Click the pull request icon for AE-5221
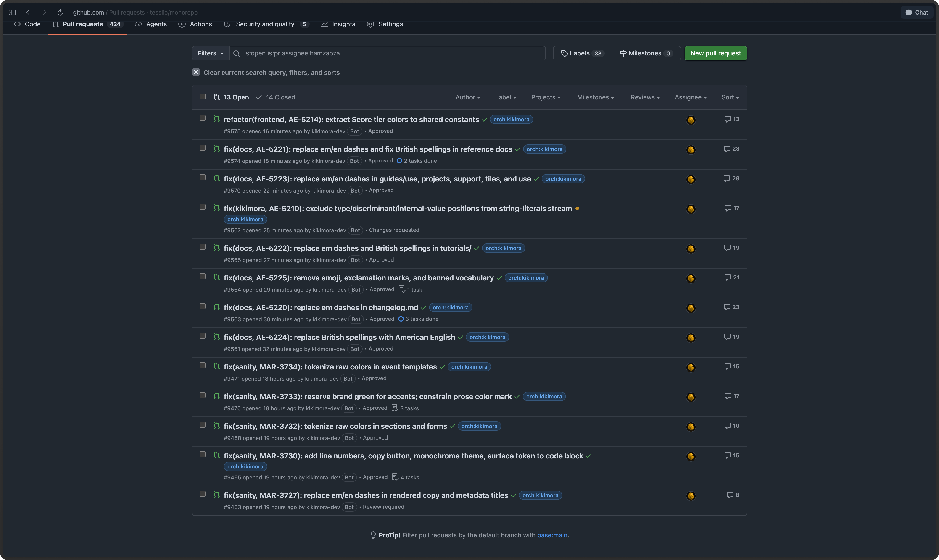Viewport: 939px width, 560px height. 216,148
